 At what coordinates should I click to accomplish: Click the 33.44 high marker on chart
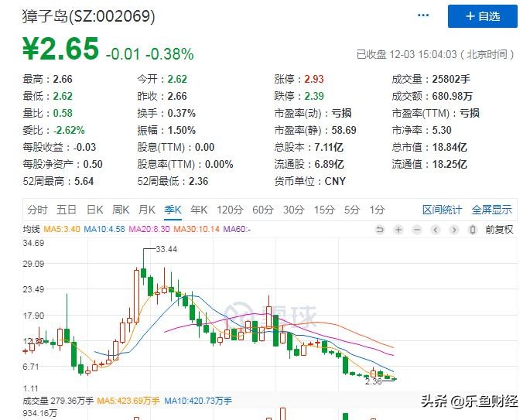click(166, 249)
